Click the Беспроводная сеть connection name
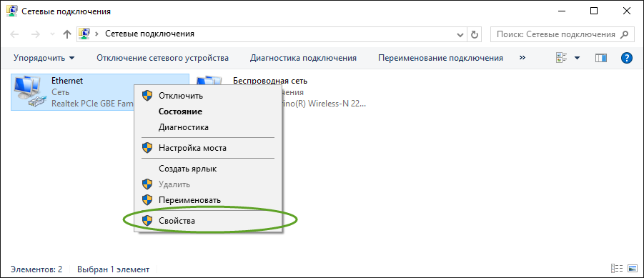The height and width of the screenshot is (278, 644). pyautogui.click(x=270, y=81)
